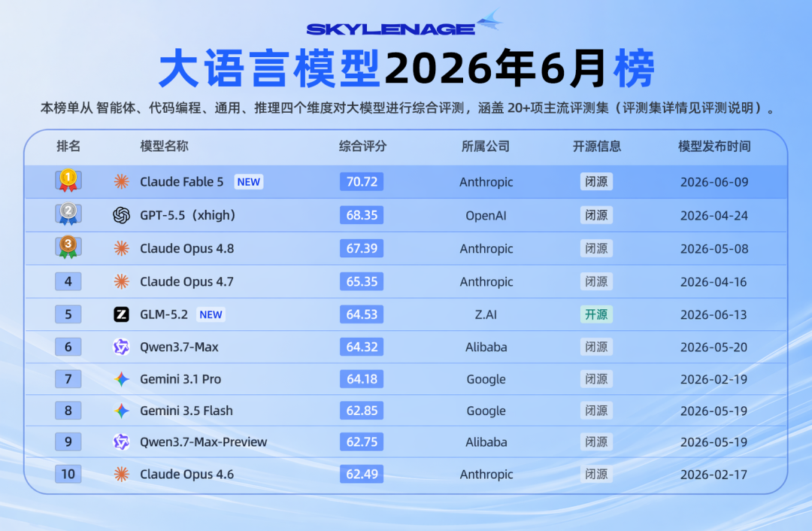Click the Anthropic logo beside Claude Fable 5
This screenshot has height=531, width=812.
[x=121, y=181]
